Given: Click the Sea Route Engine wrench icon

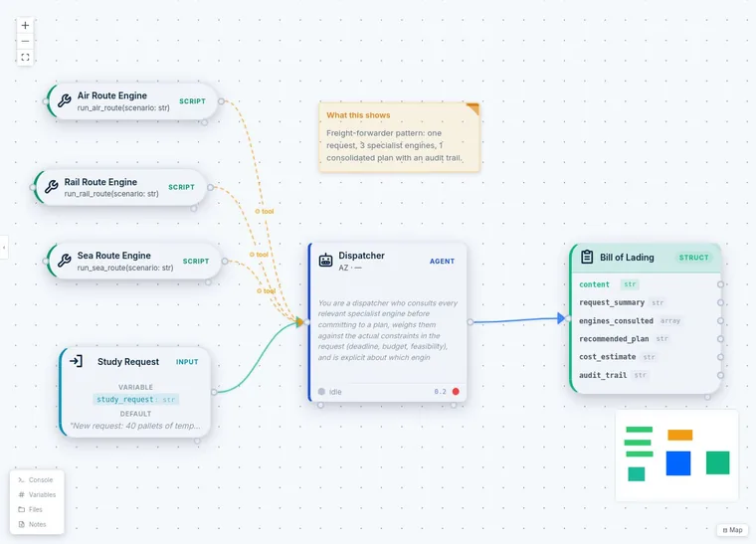Looking at the screenshot, I should [x=64, y=261].
